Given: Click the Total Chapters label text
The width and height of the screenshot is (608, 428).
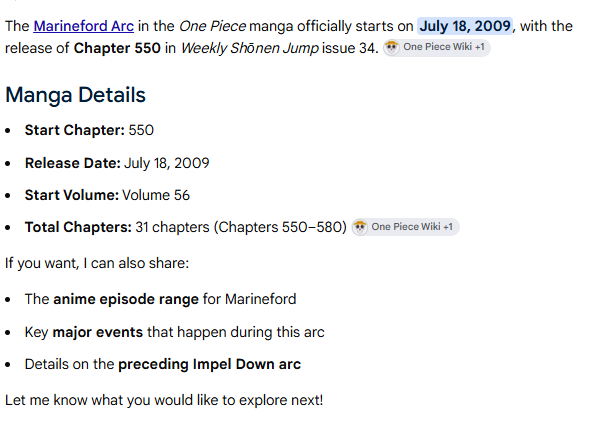Looking at the screenshot, I should coord(78,227).
